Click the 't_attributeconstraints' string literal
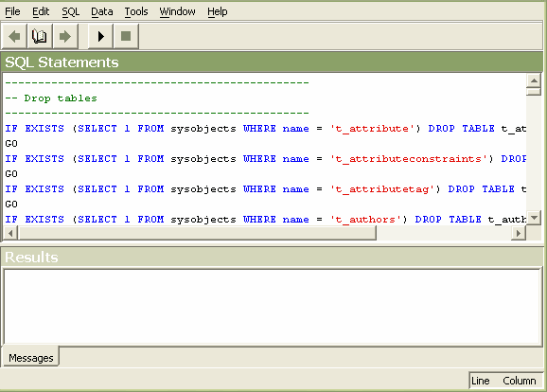547x392 pixels. pyautogui.click(x=409, y=159)
